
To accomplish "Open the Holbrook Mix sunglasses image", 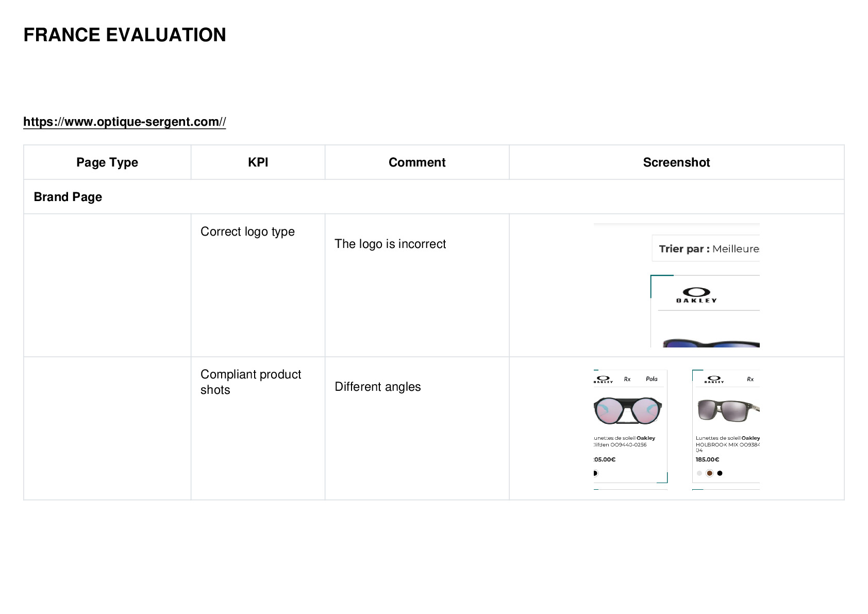I will click(728, 410).
